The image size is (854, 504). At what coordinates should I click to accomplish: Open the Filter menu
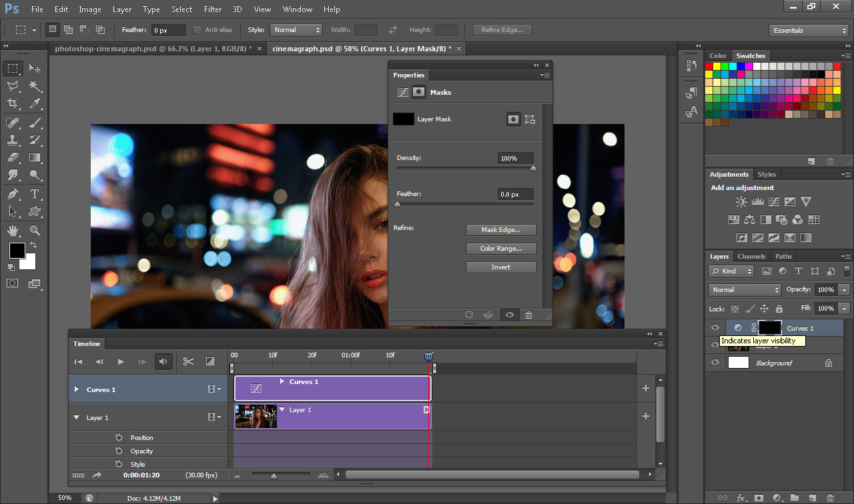[x=213, y=9]
